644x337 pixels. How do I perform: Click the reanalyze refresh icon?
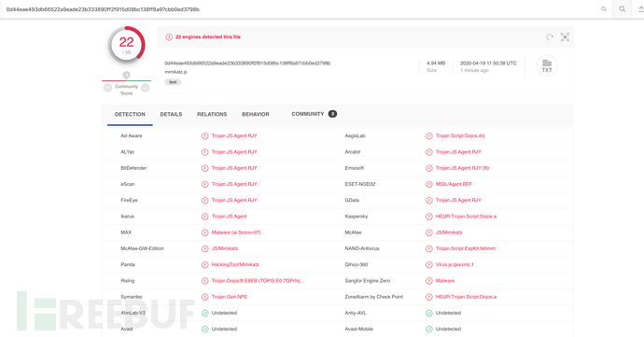(x=550, y=37)
